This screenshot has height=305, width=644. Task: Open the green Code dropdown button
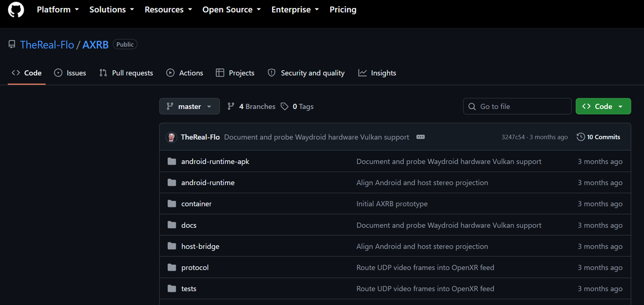pyautogui.click(x=603, y=106)
